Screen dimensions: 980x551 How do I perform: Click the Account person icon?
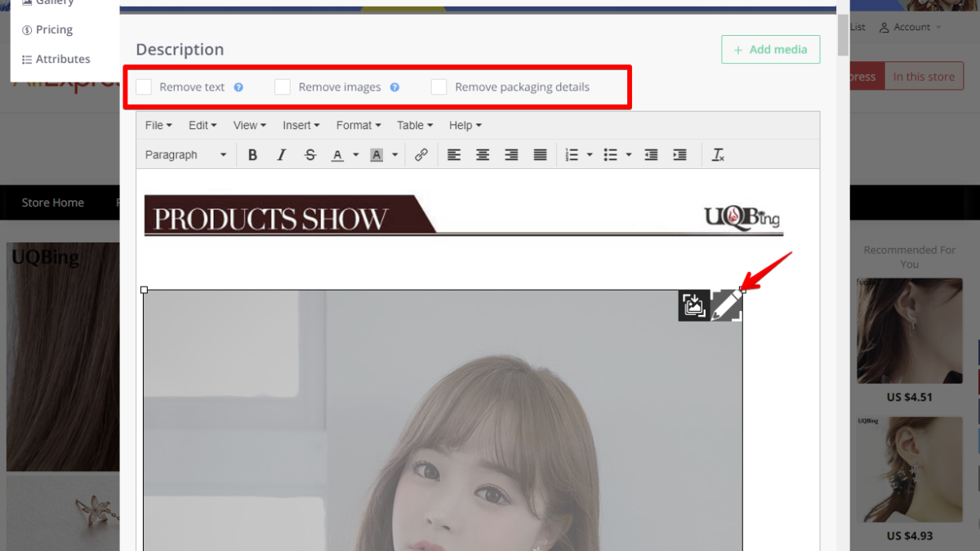884,28
